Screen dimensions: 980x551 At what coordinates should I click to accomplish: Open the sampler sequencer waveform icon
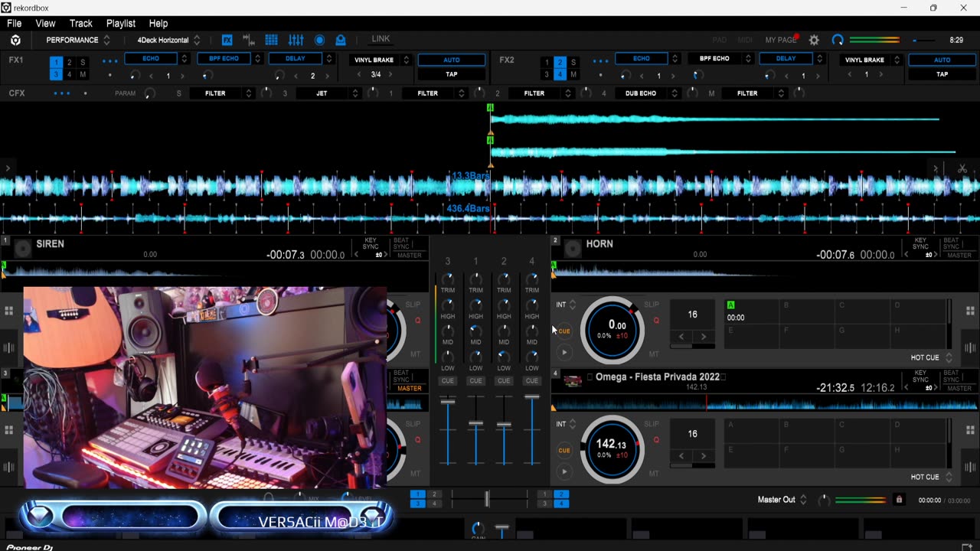pos(249,40)
